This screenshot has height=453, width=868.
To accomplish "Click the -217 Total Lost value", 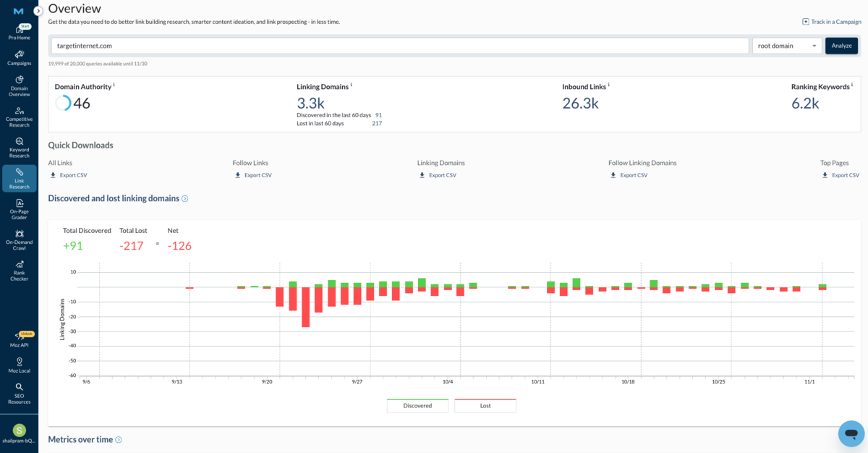I will (132, 246).
